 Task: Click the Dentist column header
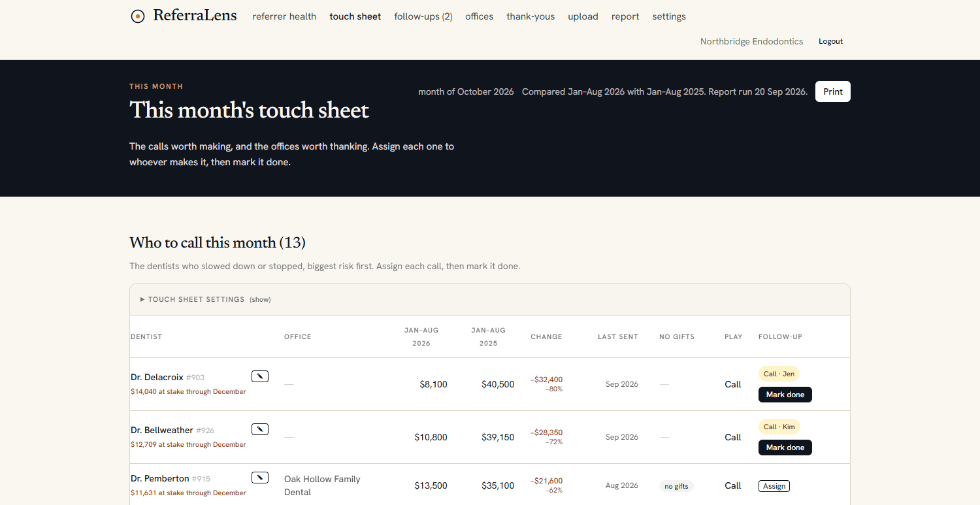point(146,336)
